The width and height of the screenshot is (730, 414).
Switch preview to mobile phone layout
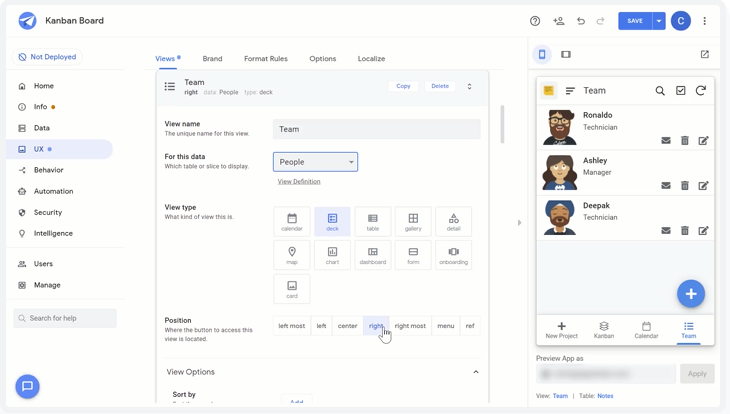[542, 54]
